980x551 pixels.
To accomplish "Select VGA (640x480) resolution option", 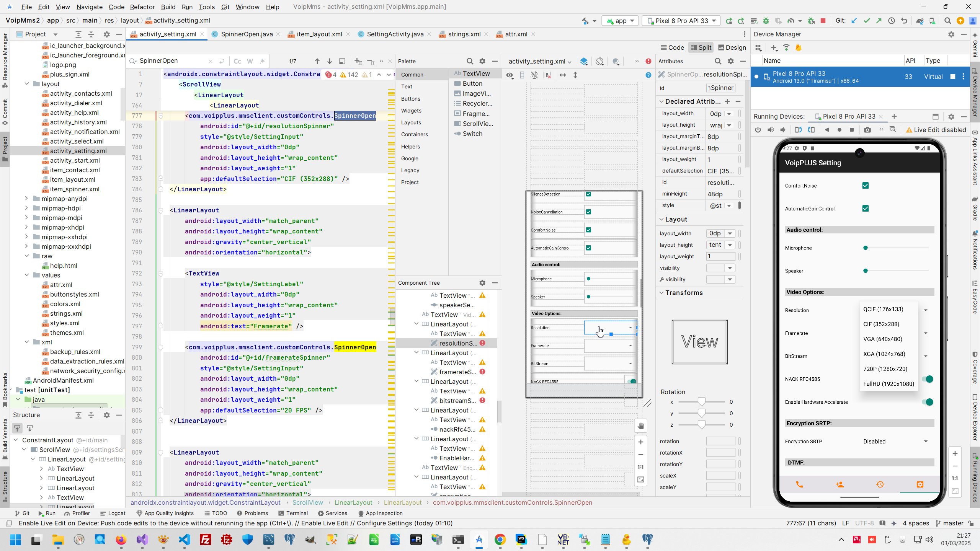I will point(882,339).
